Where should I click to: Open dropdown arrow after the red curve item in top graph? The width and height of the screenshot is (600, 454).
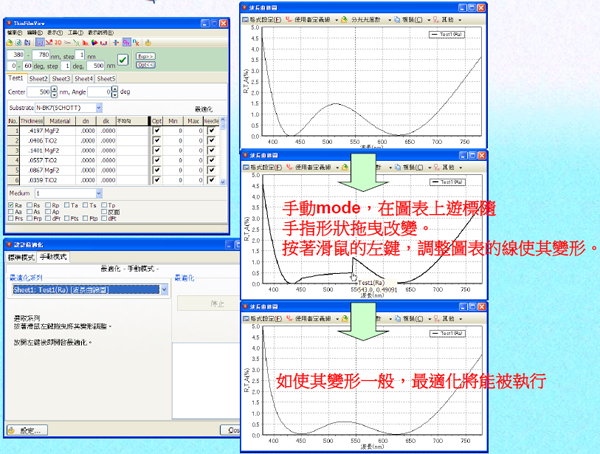[x=336, y=20]
